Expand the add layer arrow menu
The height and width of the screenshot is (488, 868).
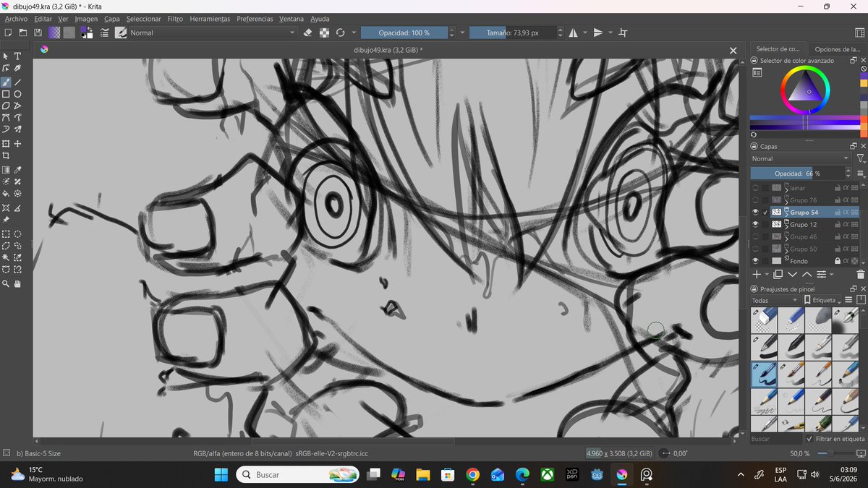pyautogui.click(x=767, y=275)
